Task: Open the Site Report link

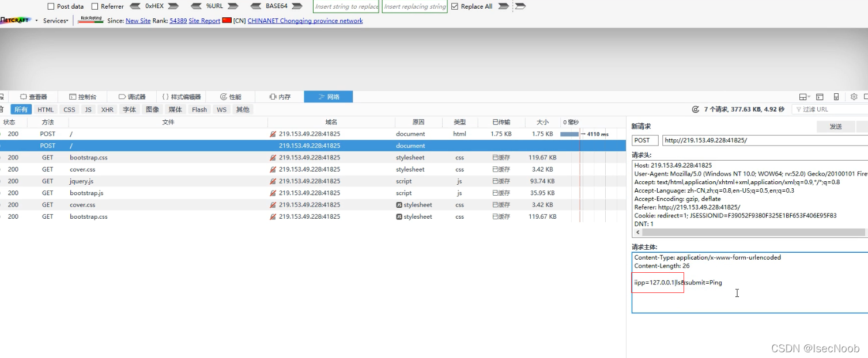Action: tap(204, 21)
